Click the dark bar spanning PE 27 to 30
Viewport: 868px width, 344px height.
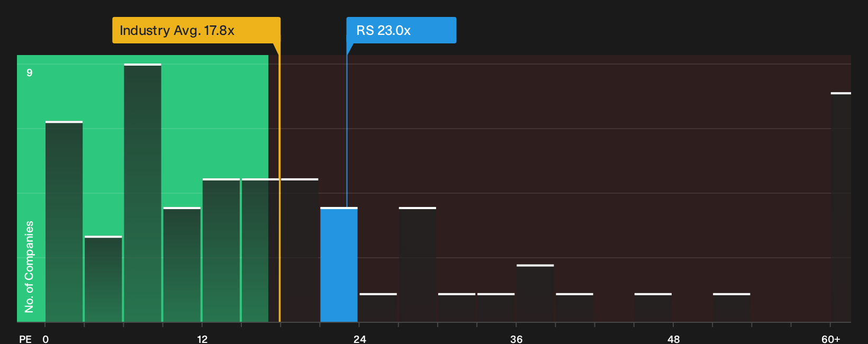pyautogui.click(x=418, y=265)
